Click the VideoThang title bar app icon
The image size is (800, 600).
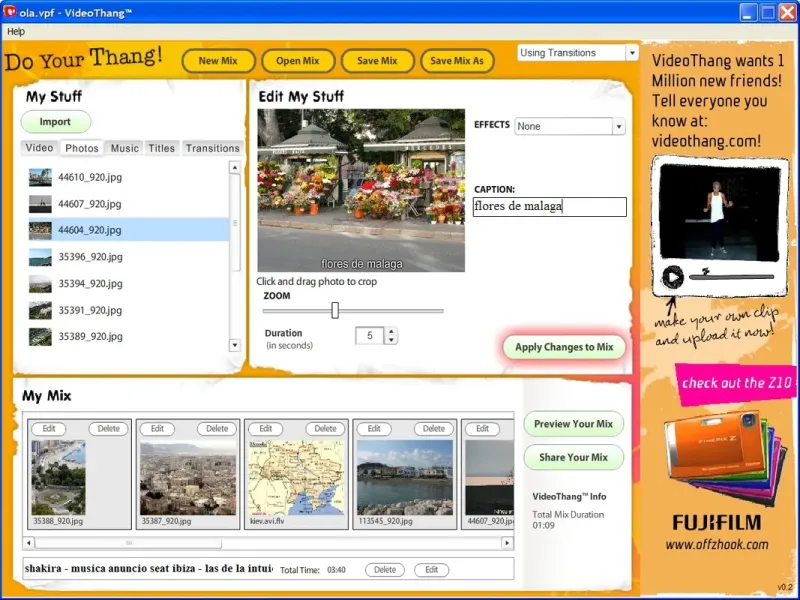(9, 11)
